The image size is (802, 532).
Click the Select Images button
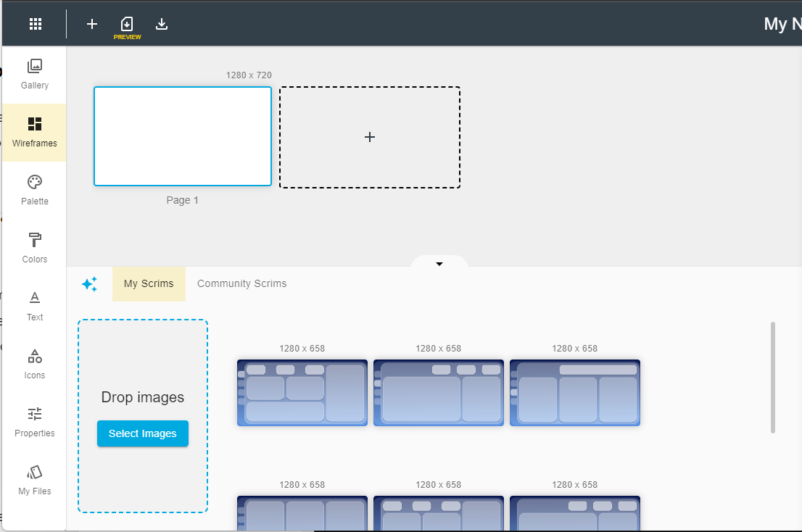pyautogui.click(x=142, y=433)
